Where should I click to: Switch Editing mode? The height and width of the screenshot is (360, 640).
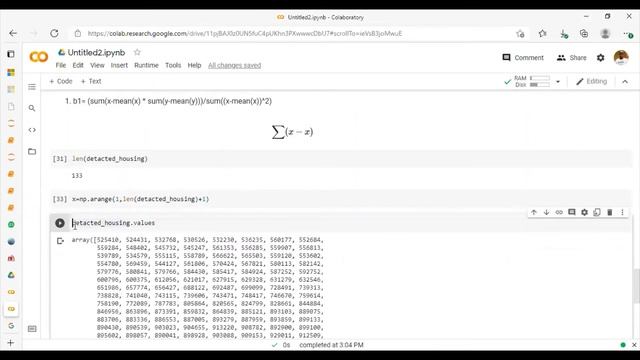[591, 81]
